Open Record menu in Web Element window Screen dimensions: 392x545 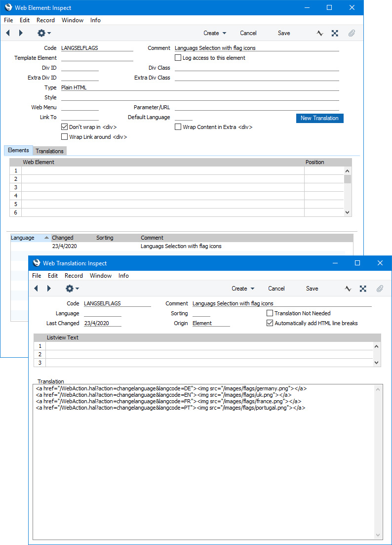(45, 20)
